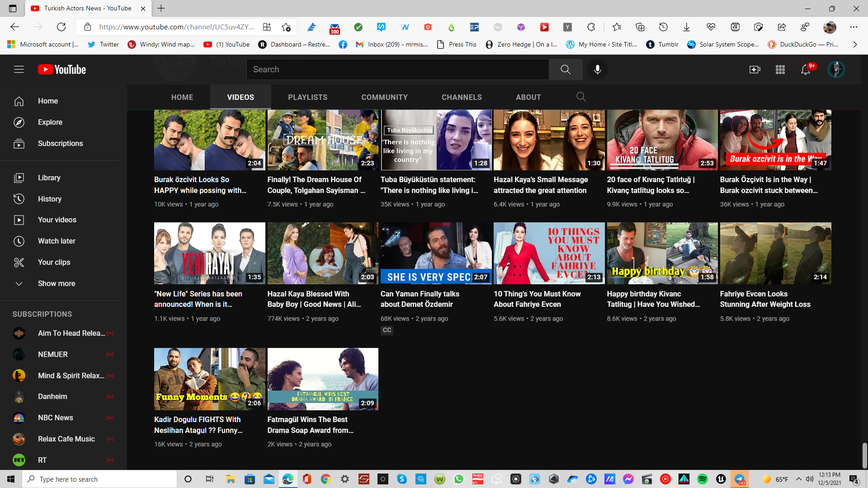Screen dimensions: 868x488
Task: Switch to the PLAYLISTS tab
Action: click(x=307, y=97)
